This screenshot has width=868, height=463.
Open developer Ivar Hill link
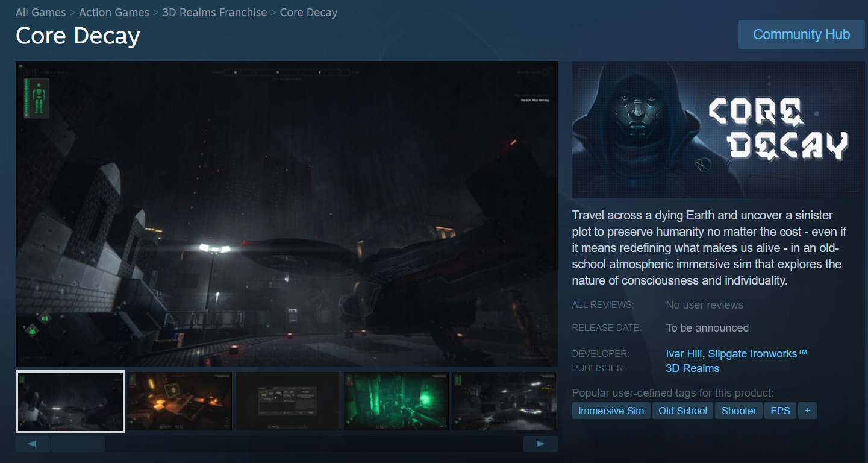click(x=684, y=354)
